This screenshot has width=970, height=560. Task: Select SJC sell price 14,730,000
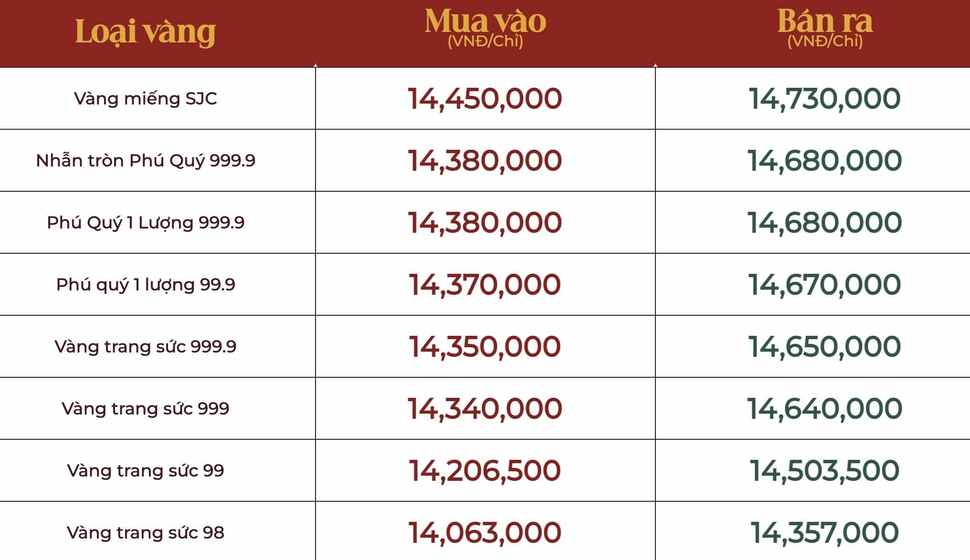pyautogui.click(x=824, y=99)
